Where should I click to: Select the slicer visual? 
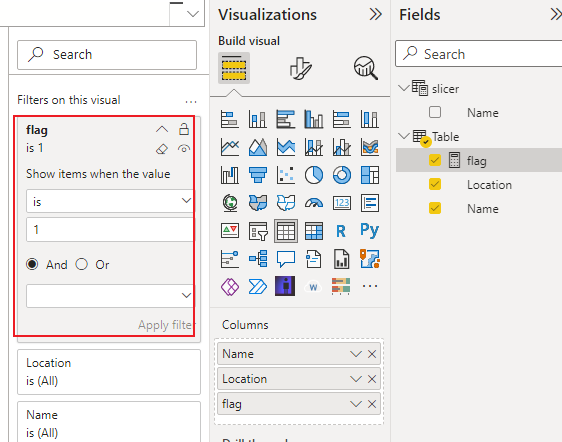tap(258, 231)
